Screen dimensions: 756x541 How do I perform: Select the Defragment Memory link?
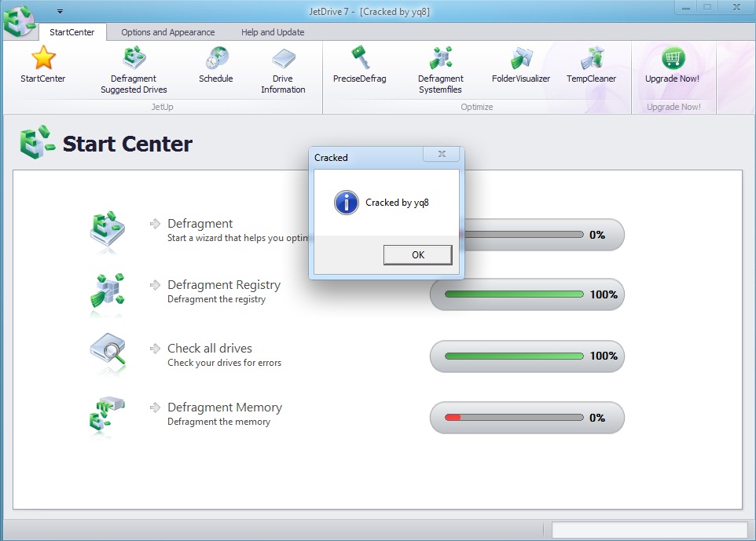pos(225,408)
